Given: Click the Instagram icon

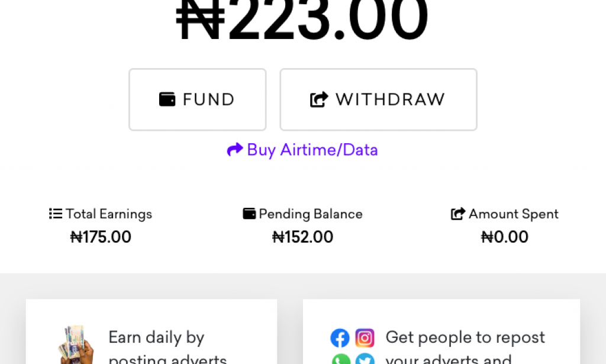Looking at the screenshot, I should [x=365, y=338].
